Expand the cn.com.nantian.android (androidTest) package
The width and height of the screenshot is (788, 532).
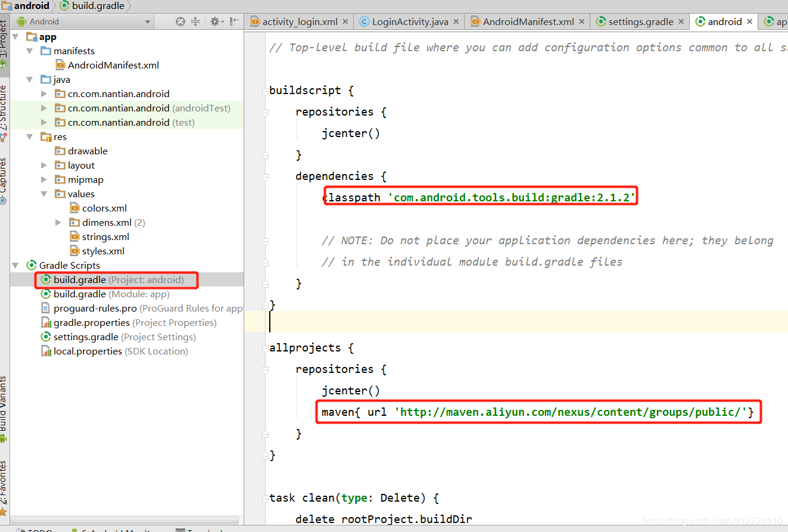[44, 108]
